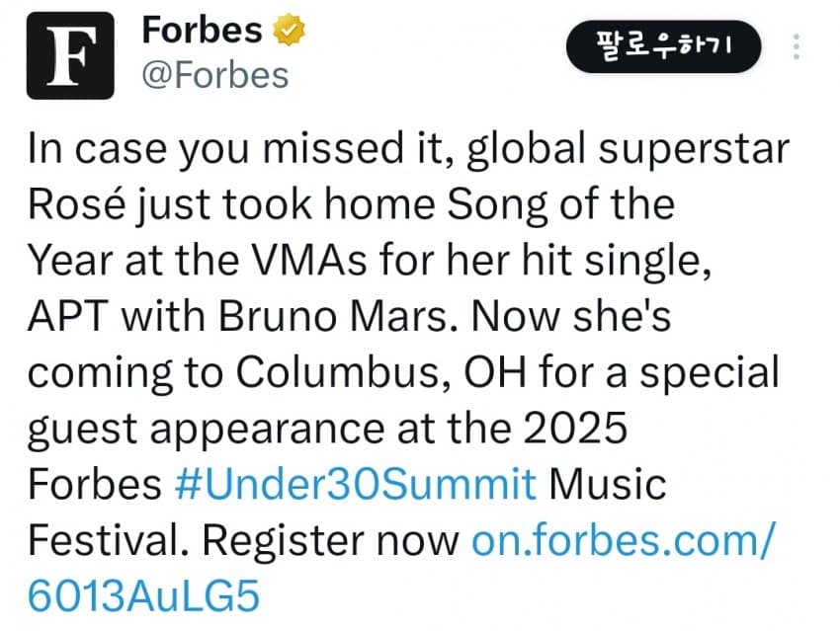The height and width of the screenshot is (631, 840).
Task: Click the 'guest appearance at the 2025' line
Action: pyautogui.click(x=327, y=430)
